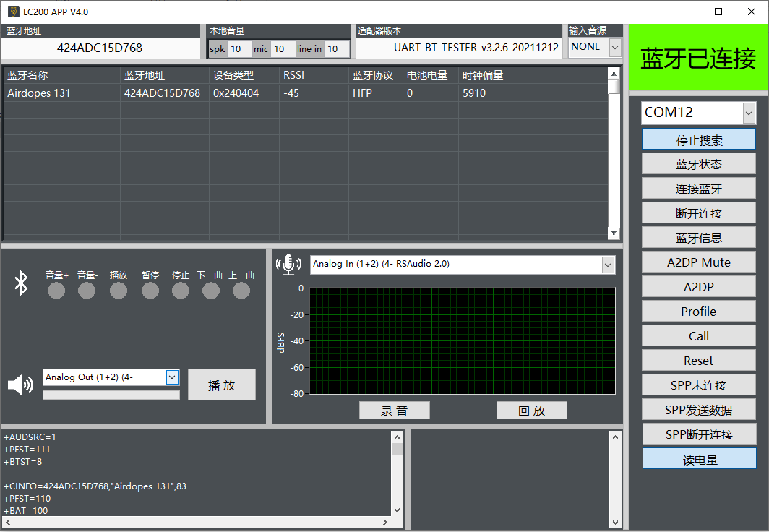Click the dBFS audio level graph
Viewport: 769px width, 532px height.
[463, 340]
